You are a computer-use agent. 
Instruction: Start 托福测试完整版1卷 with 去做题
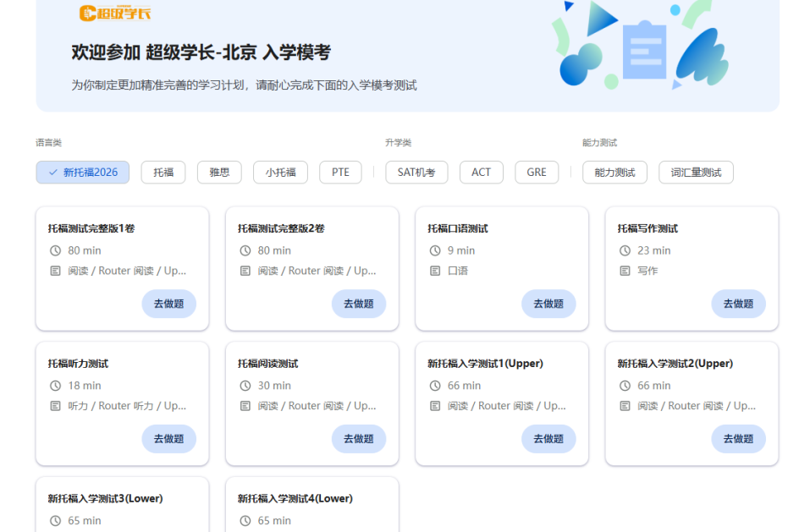coord(168,304)
